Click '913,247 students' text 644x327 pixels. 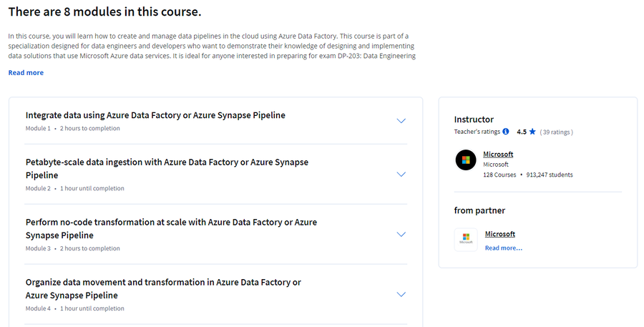549,175
